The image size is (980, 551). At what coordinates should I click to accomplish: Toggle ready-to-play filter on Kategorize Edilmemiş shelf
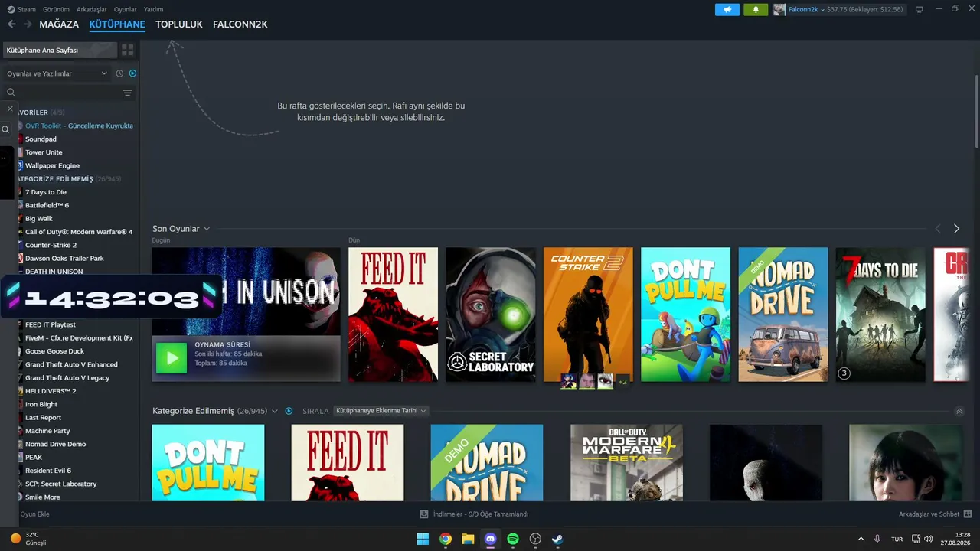tap(289, 411)
